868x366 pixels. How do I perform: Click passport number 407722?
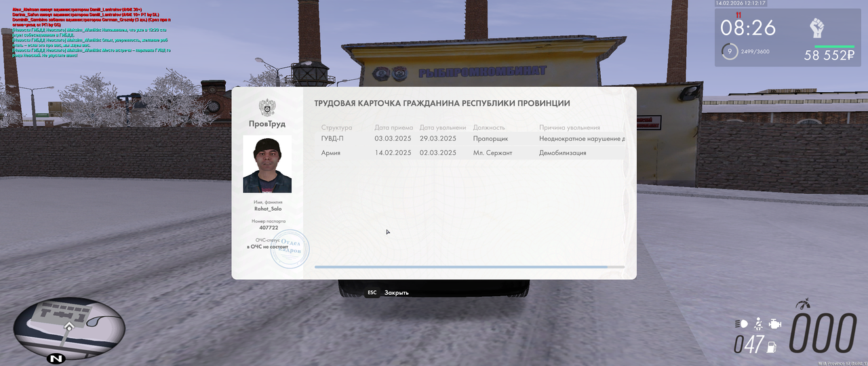(269, 228)
